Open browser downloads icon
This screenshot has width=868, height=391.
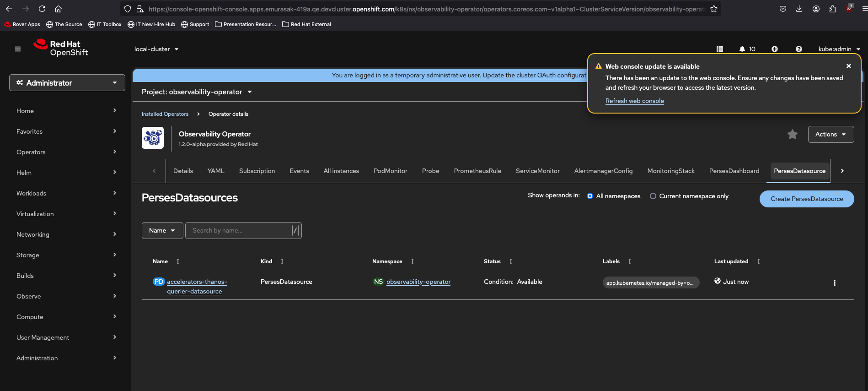pos(799,9)
